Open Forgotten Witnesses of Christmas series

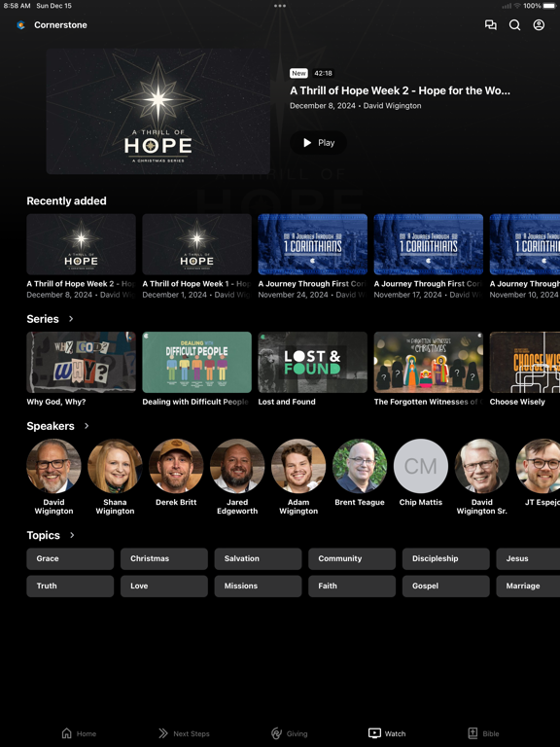(428, 363)
